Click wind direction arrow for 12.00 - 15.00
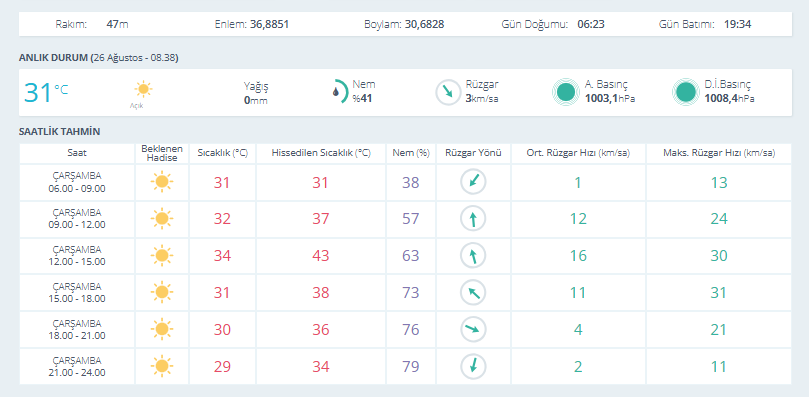This screenshot has height=397, width=809. (x=473, y=256)
